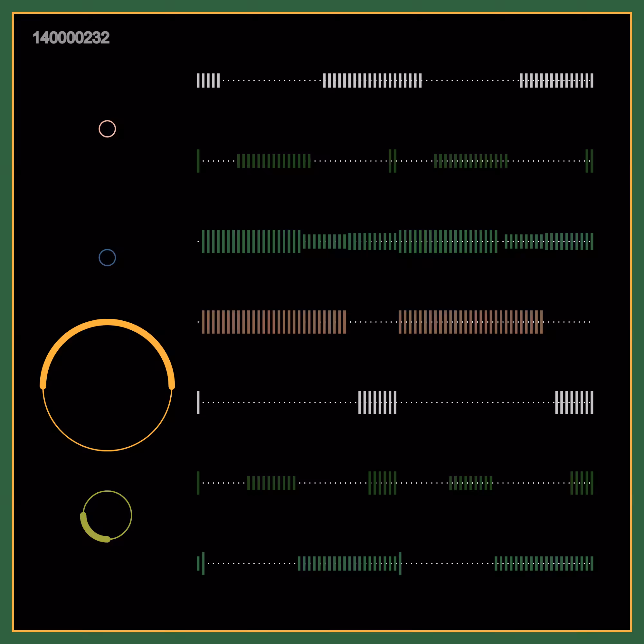Click the five-bar white block in top row
This screenshot has height=644, width=644.
pyautogui.click(x=208, y=81)
